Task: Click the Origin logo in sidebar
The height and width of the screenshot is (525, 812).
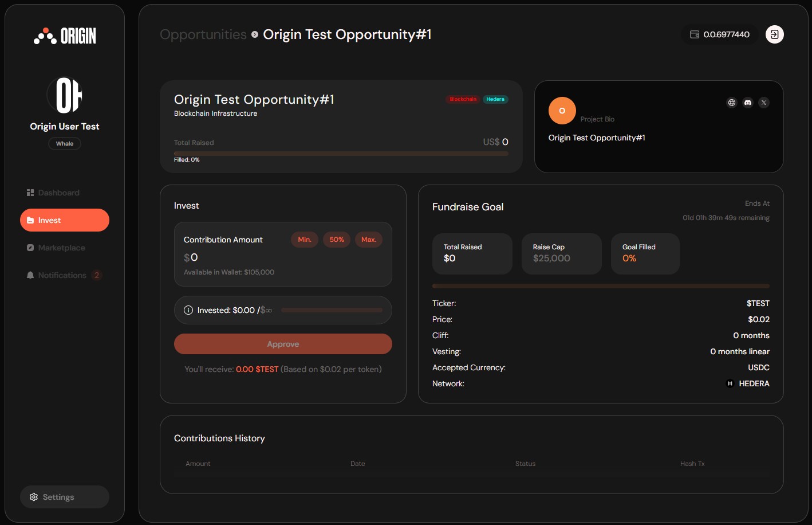Action: tap(65, 36)
